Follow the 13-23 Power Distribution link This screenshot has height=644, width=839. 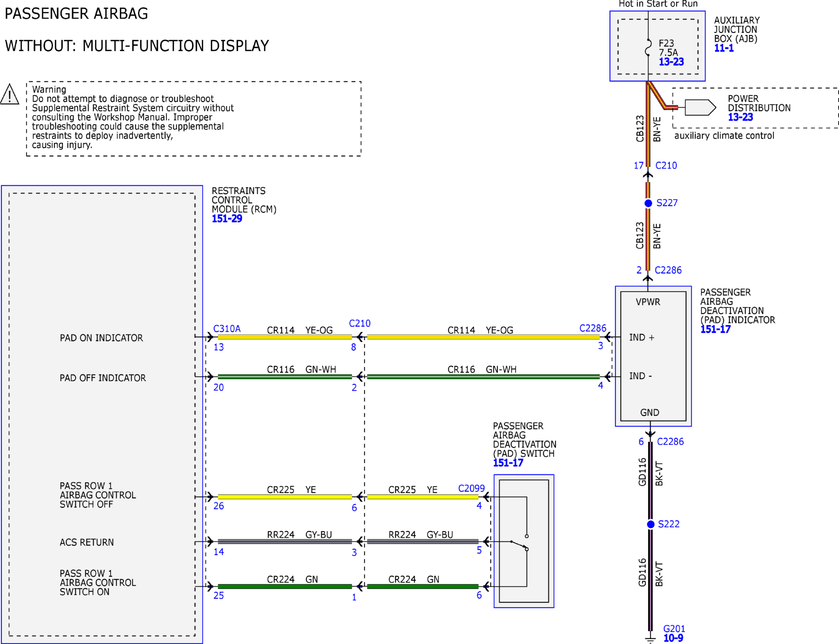(x=740, y=117)
